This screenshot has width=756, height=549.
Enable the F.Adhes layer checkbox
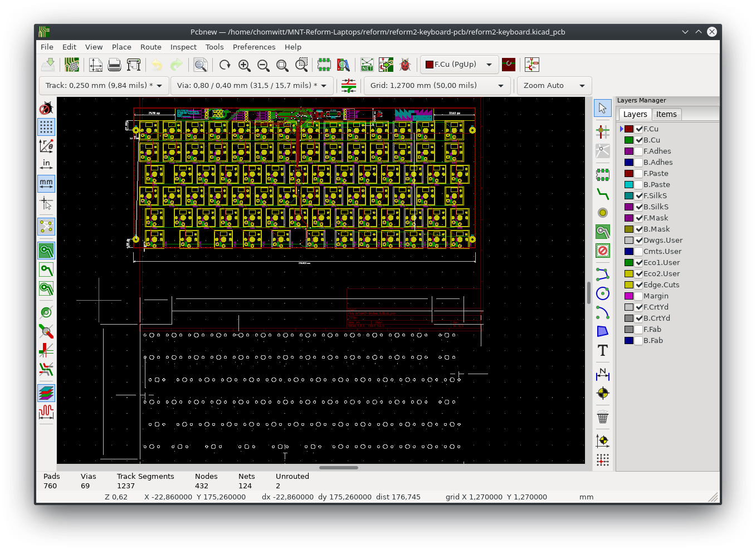click(639, 151)
